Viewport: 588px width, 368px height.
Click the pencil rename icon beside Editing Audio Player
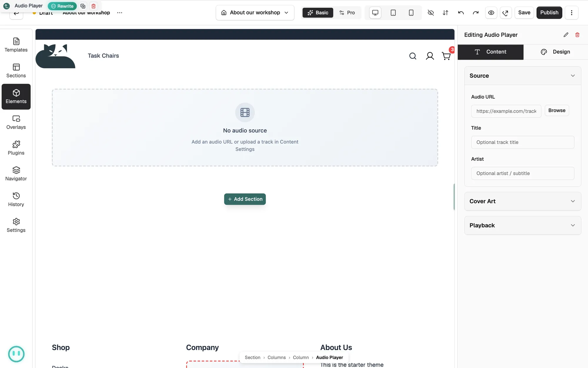click(x=566, y=35)
